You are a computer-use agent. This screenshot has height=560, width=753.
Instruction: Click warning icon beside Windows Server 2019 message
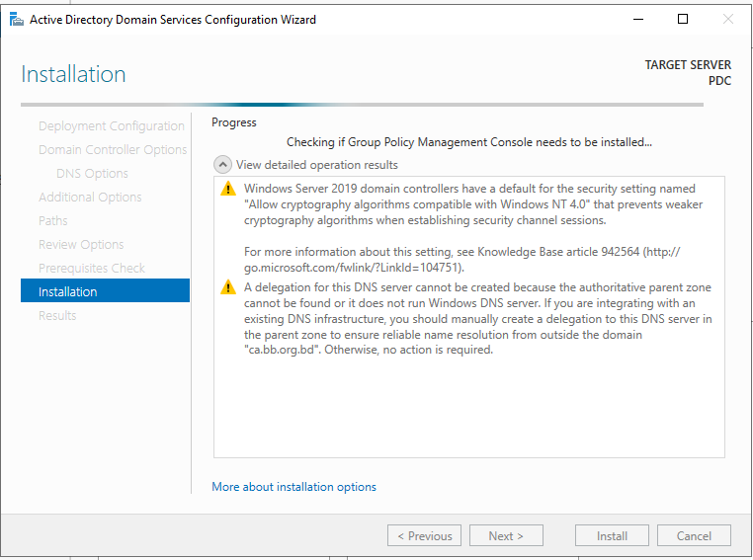tap(228, 189)
